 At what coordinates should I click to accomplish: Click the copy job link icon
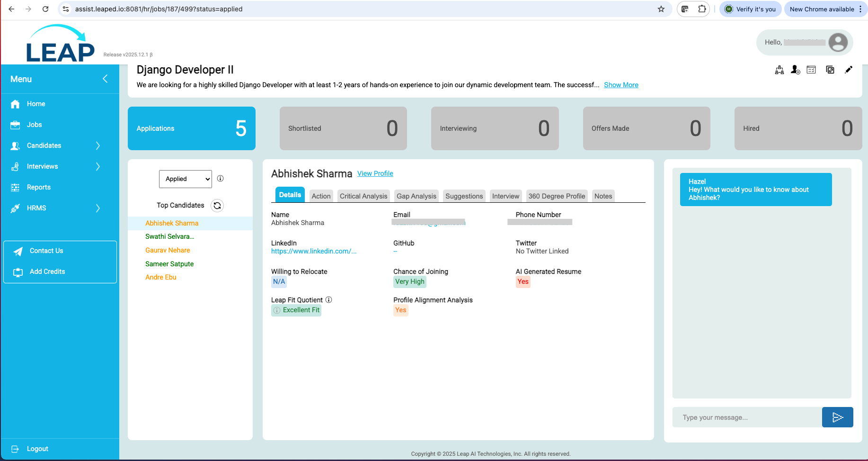[x=830, y=70]
